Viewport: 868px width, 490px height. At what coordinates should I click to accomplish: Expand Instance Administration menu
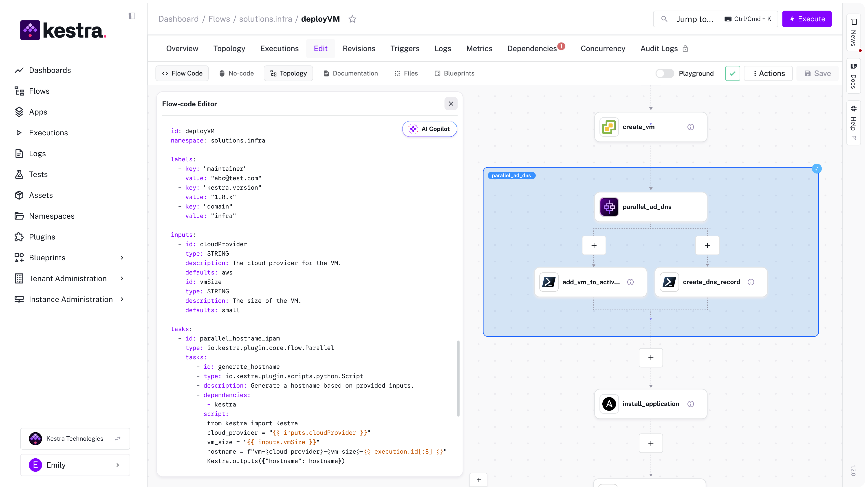click(71, 299)
